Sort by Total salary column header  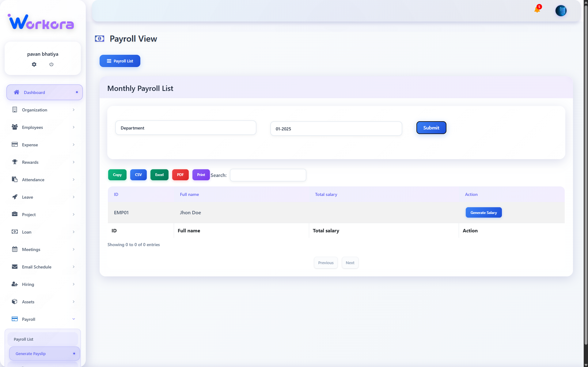coord(326,194)
